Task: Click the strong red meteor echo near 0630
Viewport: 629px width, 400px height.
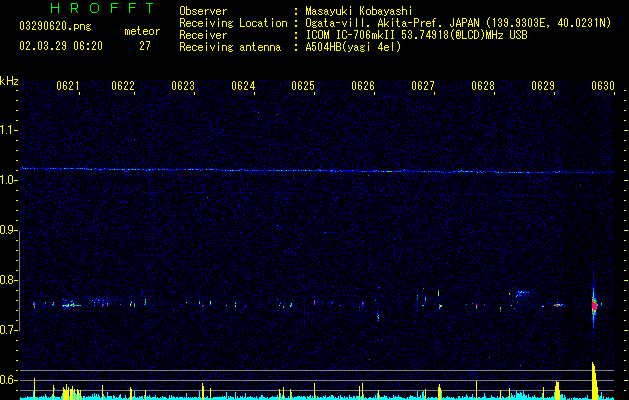Action: click(x=594, y=305)
